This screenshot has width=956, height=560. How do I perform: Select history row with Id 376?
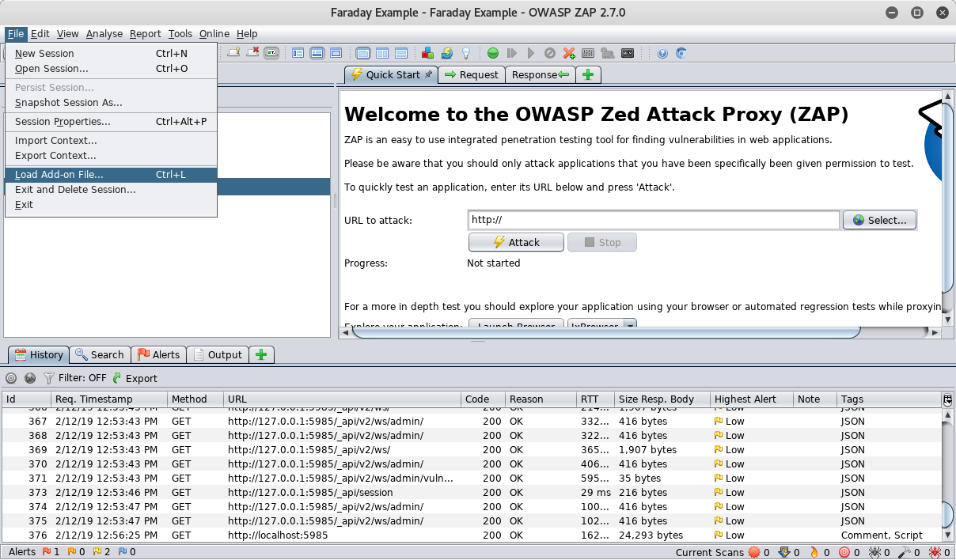472,535
